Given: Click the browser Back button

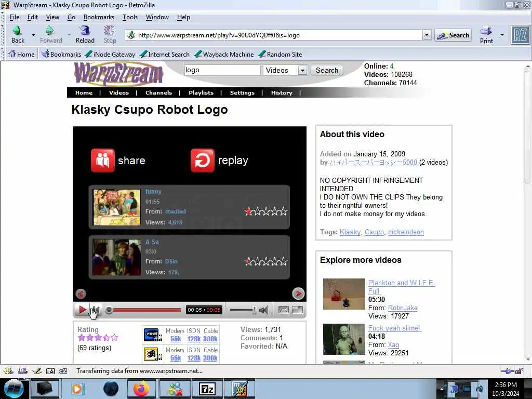Looking at the screenshot, I should (x=18, y=35).
